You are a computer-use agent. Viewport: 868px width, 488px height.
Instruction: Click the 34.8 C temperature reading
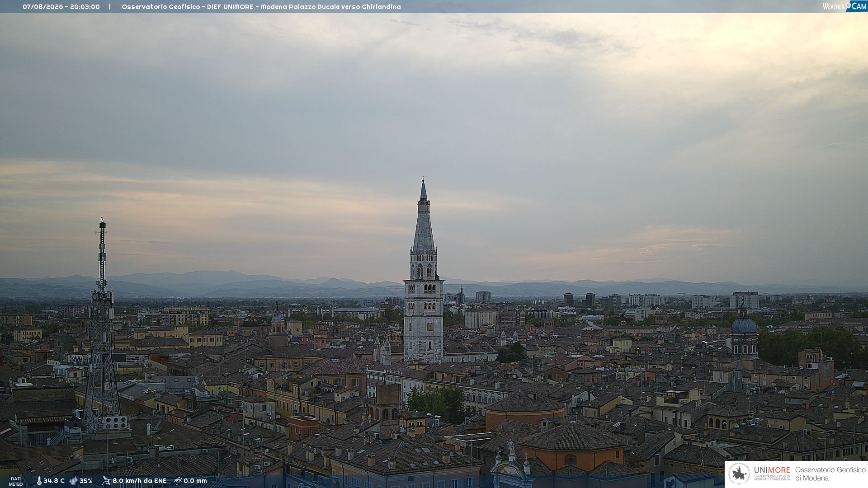point(54,481)
